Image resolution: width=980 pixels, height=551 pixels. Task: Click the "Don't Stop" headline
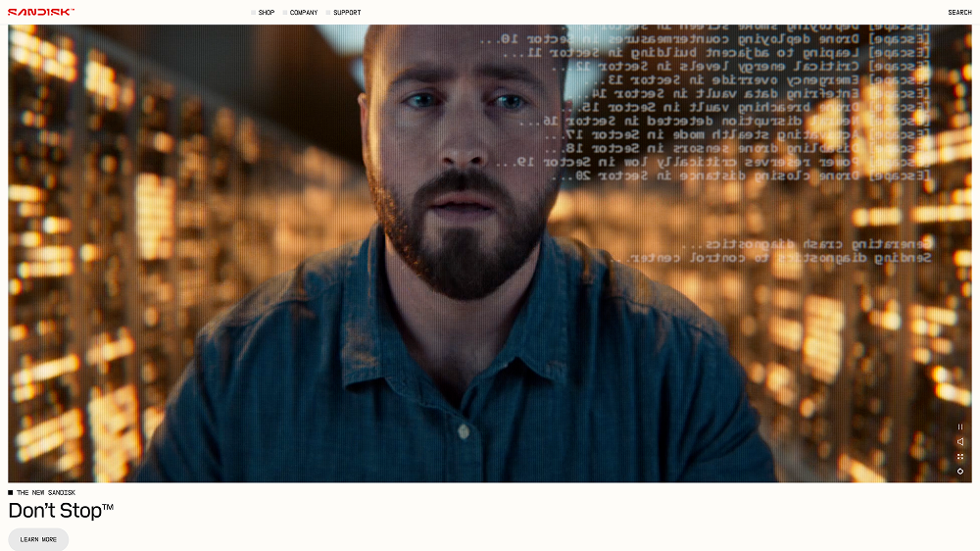61,511
